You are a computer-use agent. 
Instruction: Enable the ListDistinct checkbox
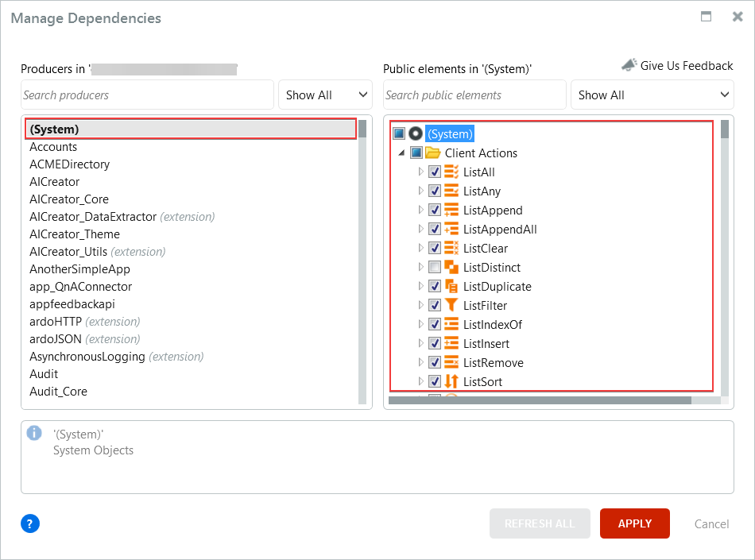(x=435, y=267)
